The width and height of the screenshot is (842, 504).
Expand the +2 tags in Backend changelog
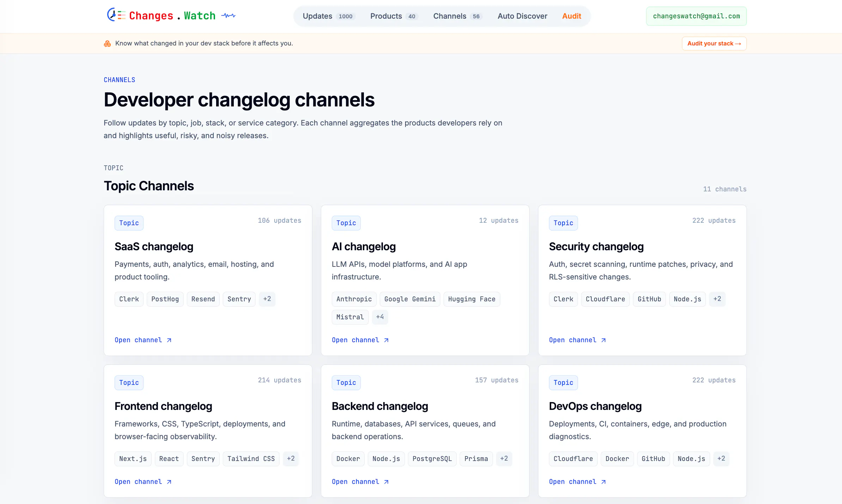(x=504, y=459)
